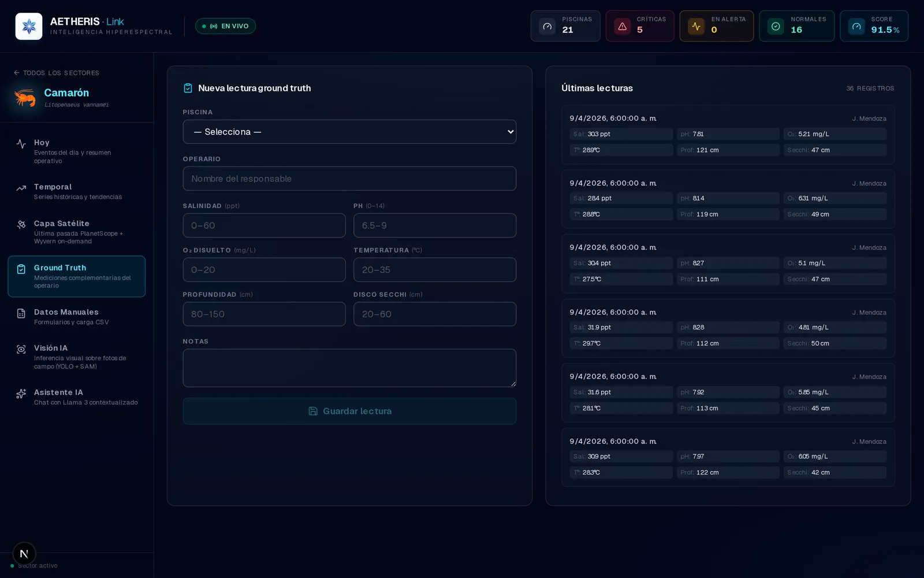Click the En Alerta 0 stat card
The height and width of the screenshot is (578, 924).
(717, 26)
